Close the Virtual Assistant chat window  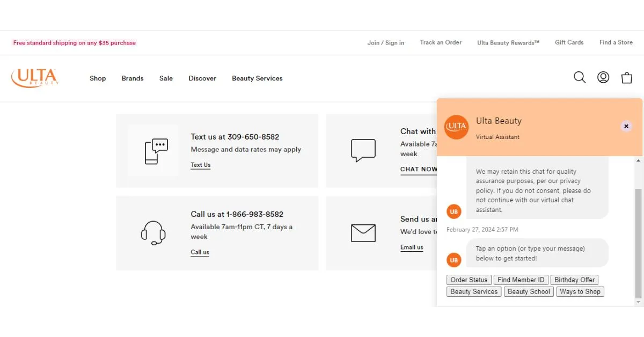[626, 126]
